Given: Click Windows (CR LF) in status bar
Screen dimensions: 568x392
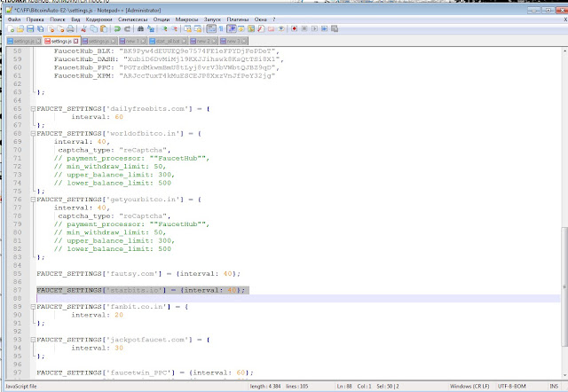Looking at the screenshot, I should tap(469, 386).
